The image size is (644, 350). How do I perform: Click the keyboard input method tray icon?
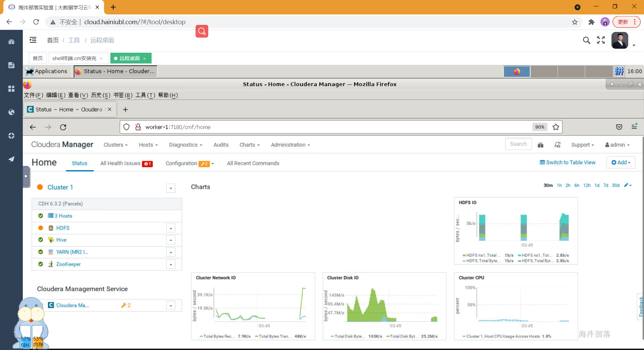(619, 71)
